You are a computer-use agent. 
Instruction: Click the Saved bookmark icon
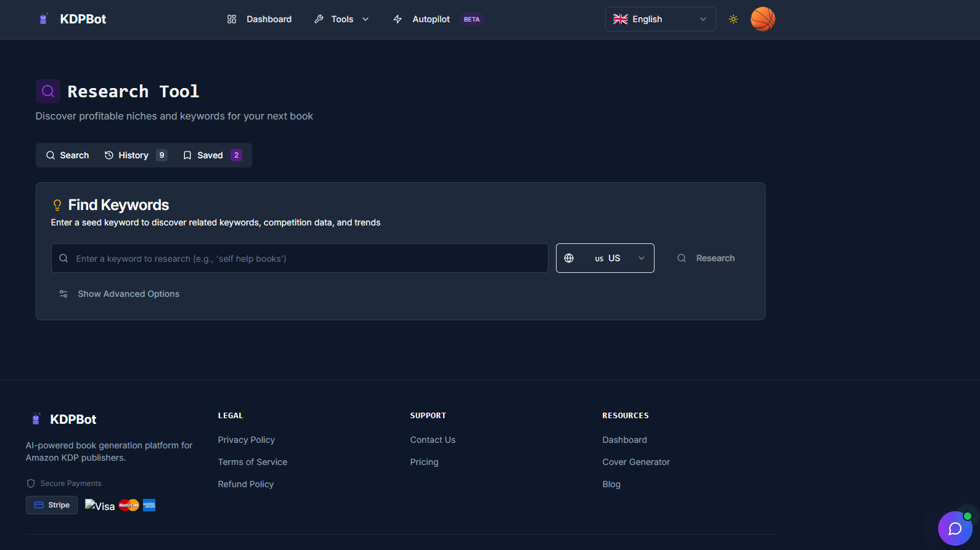pyautogui.click(x=187, y=155)
